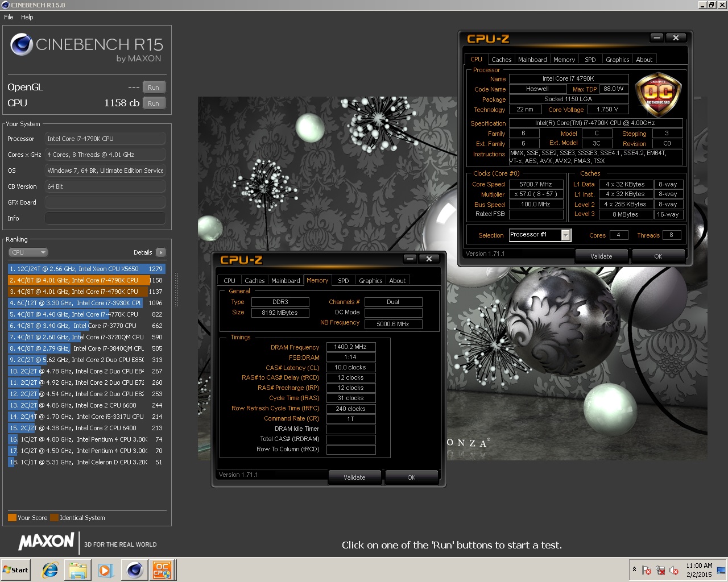728x582 pixels.
Task: Open the Start menu
Action: coord(16,570)
